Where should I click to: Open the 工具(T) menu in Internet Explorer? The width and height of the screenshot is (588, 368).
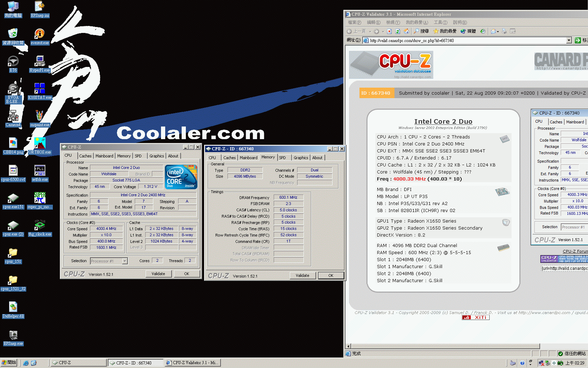coord(441,22)
